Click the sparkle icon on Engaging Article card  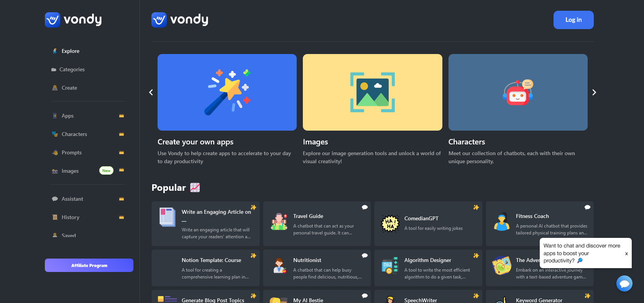tap(253, 207)
